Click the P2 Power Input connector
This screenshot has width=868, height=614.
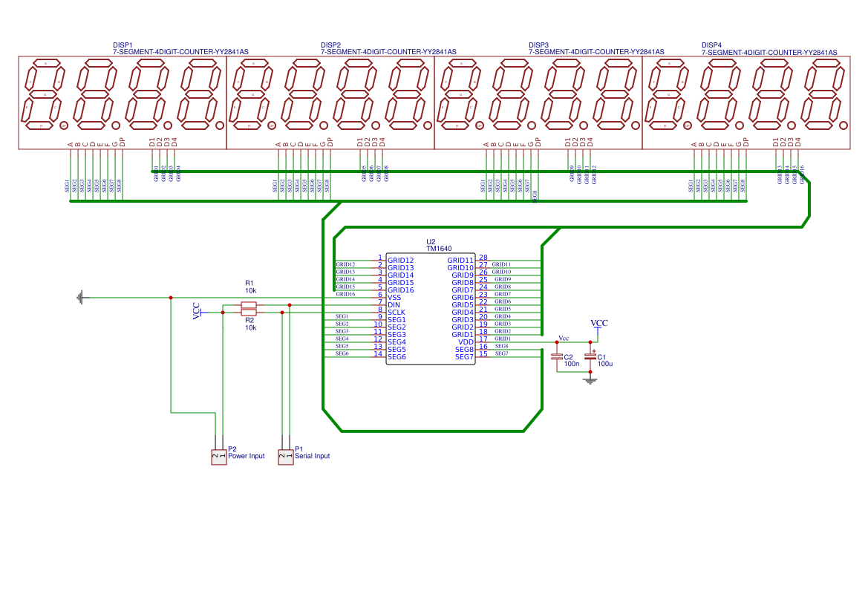pyautogui.click(x=219, y=457)
